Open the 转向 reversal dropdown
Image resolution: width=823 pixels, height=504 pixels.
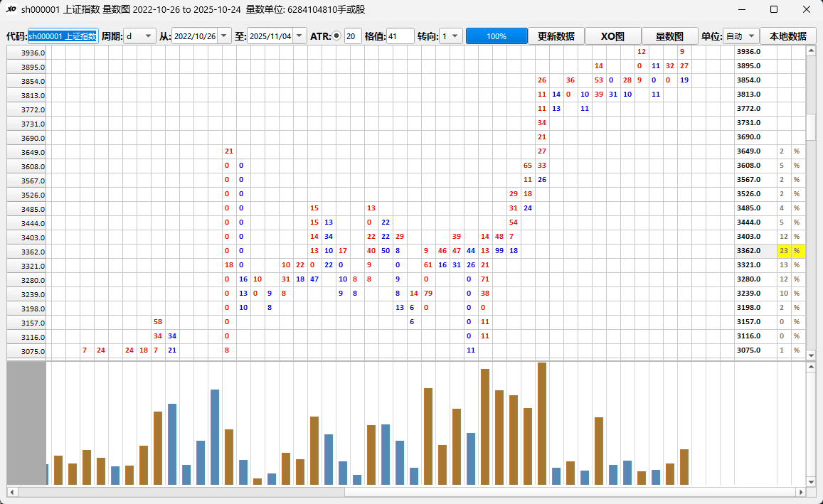(x=455, y=36)
